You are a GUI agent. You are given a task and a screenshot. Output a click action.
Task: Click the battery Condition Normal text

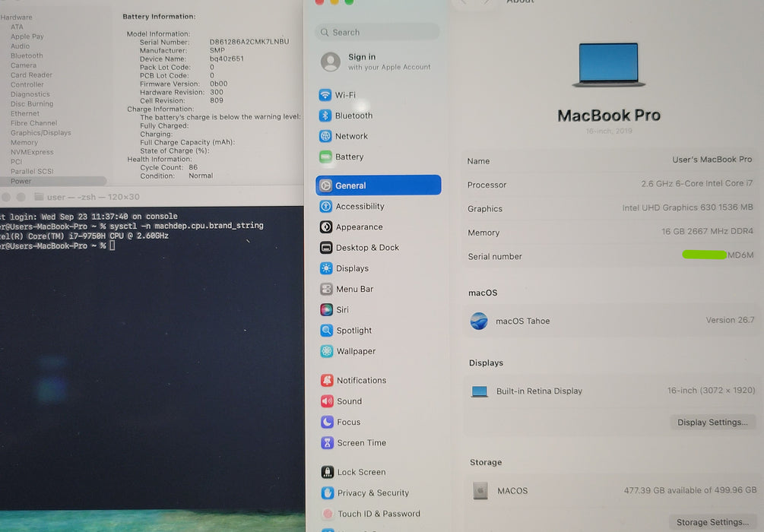coord(201,176)
